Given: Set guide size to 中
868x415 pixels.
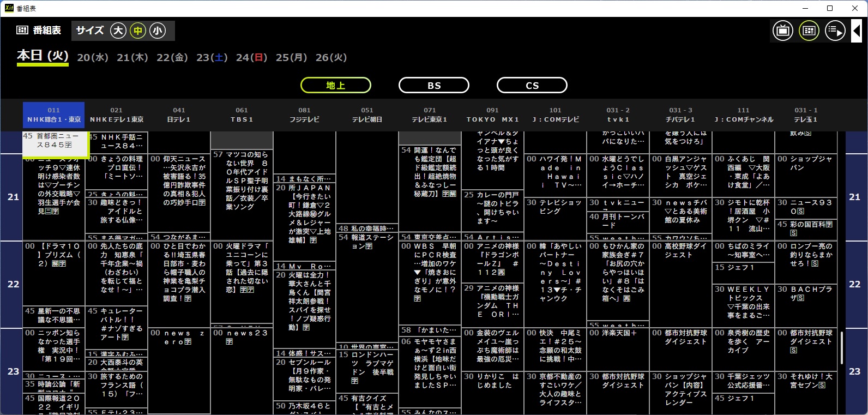Looking at the screenshot, I should 137,31.
